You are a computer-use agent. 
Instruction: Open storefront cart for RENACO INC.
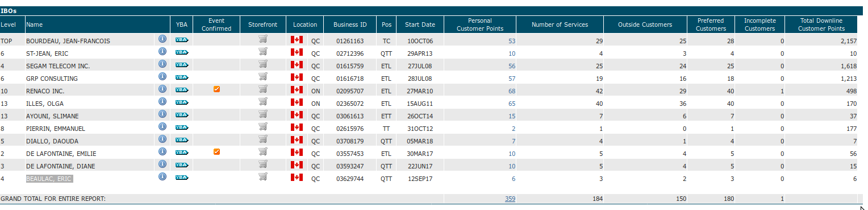(x=262, y=89)
